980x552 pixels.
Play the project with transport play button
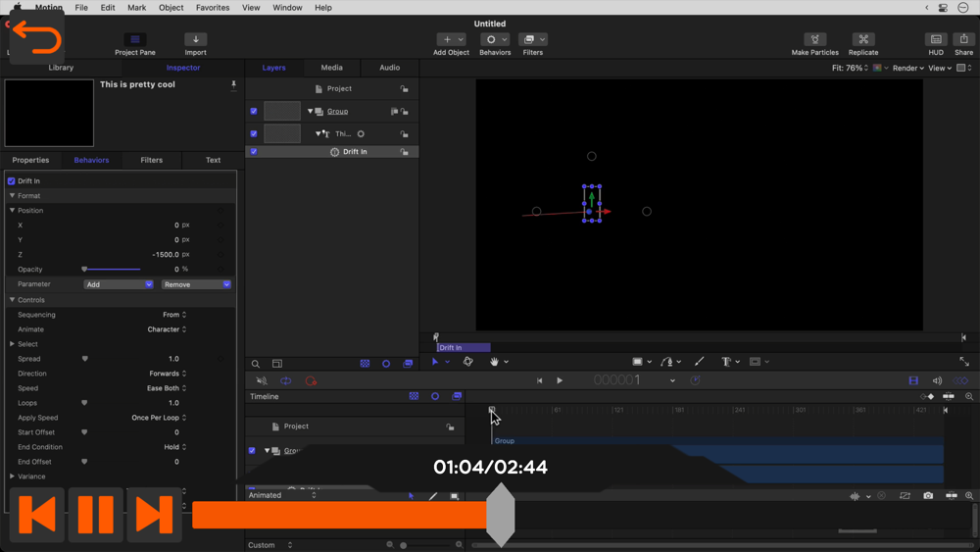coord(560,380)
